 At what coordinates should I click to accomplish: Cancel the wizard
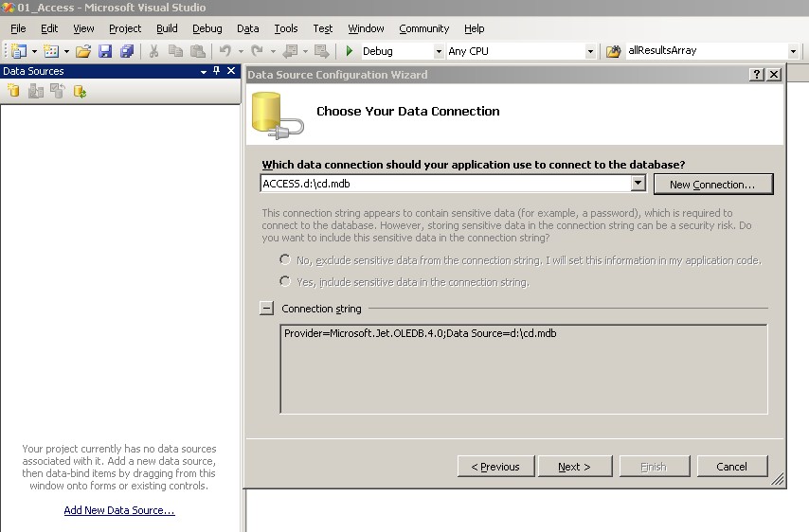point(732,466)
